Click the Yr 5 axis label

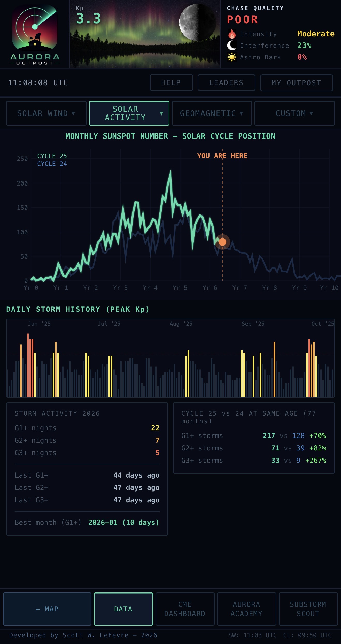pos(180,288)
